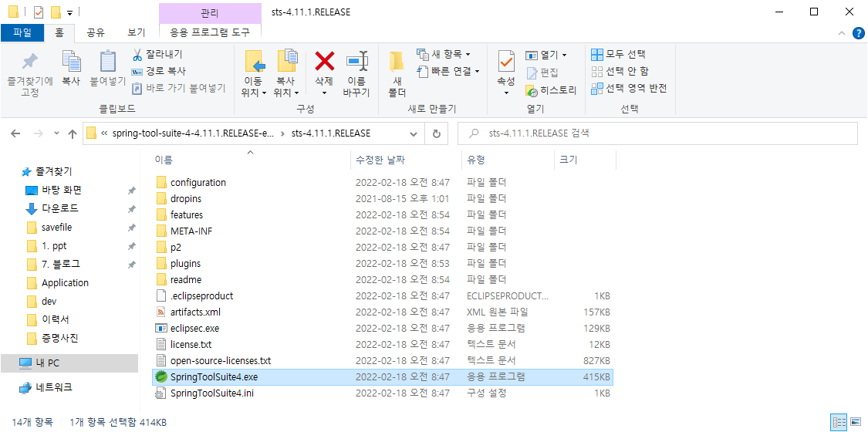Click the red Delete (삭제) icon
The image size is (868, 432).
click(324, 61)
